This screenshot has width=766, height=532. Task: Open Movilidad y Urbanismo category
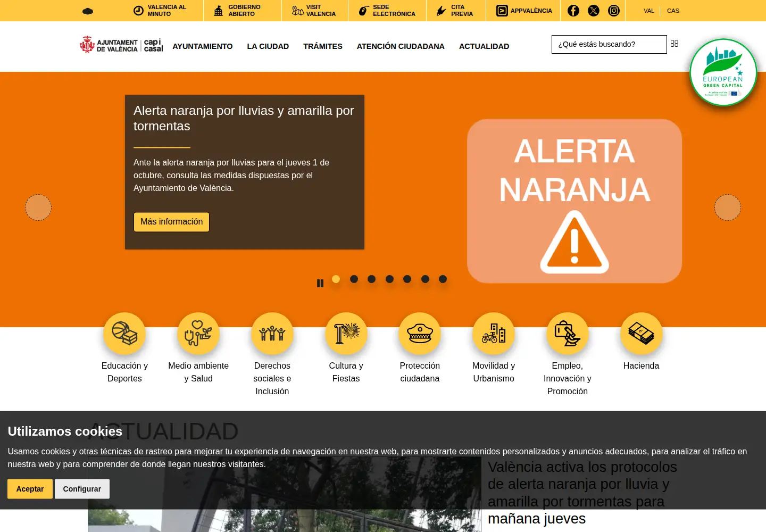tap(494, 348)
